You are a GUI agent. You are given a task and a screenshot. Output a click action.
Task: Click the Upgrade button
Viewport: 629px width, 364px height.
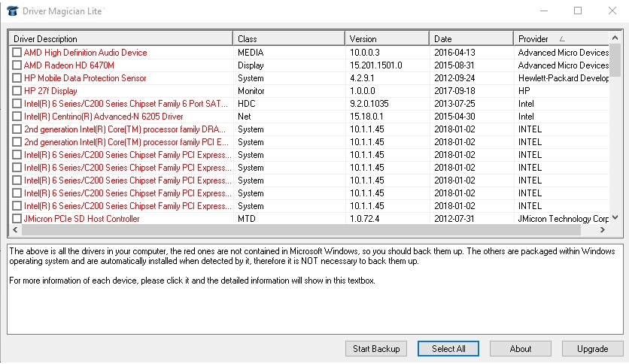click(x=592, y=349)
